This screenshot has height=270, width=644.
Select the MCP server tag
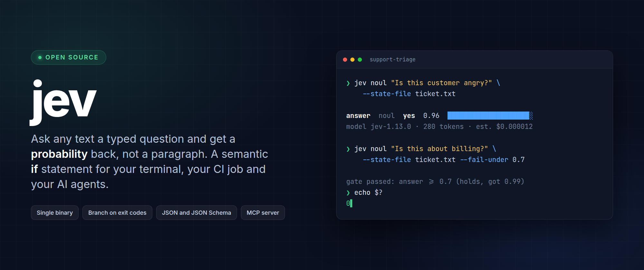pos(263,213)
